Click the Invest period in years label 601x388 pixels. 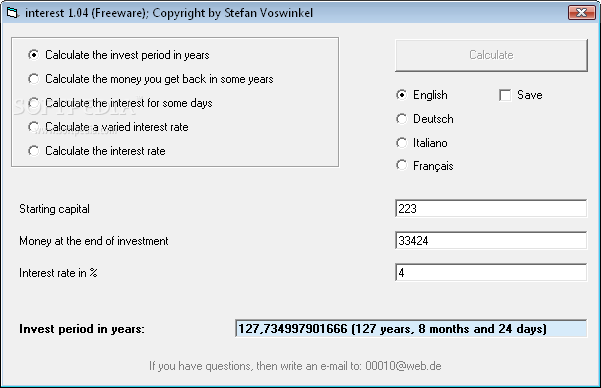(82, 329)
